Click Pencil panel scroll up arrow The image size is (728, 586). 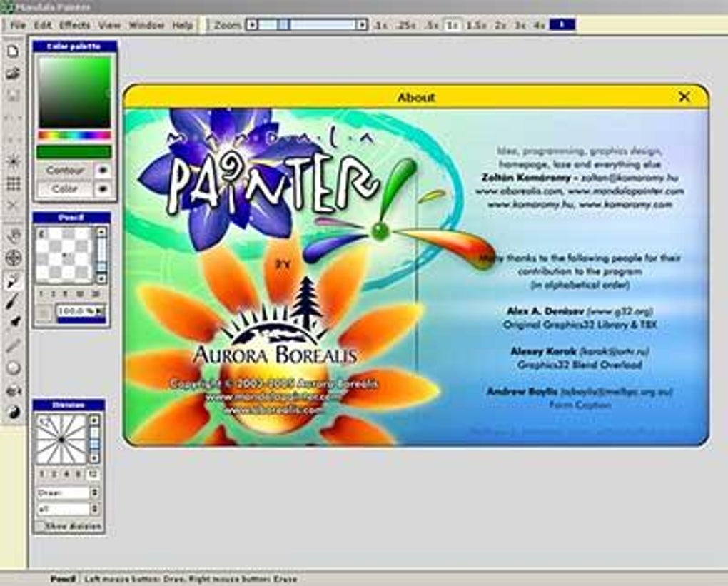(x=101, y=231)
